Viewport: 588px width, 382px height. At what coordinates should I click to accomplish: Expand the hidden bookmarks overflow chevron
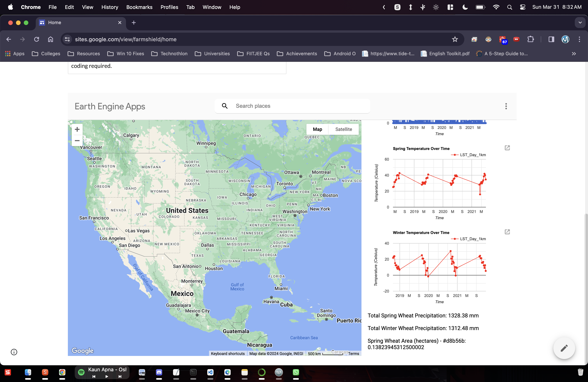pos(574,54)
